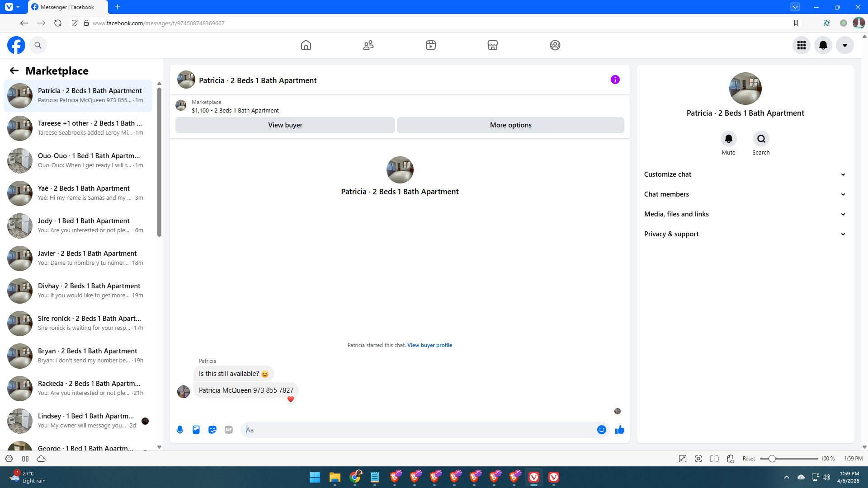Screen dimensions: 868x488
Task: Expand Privacy & support section
Action: point(745,234)
